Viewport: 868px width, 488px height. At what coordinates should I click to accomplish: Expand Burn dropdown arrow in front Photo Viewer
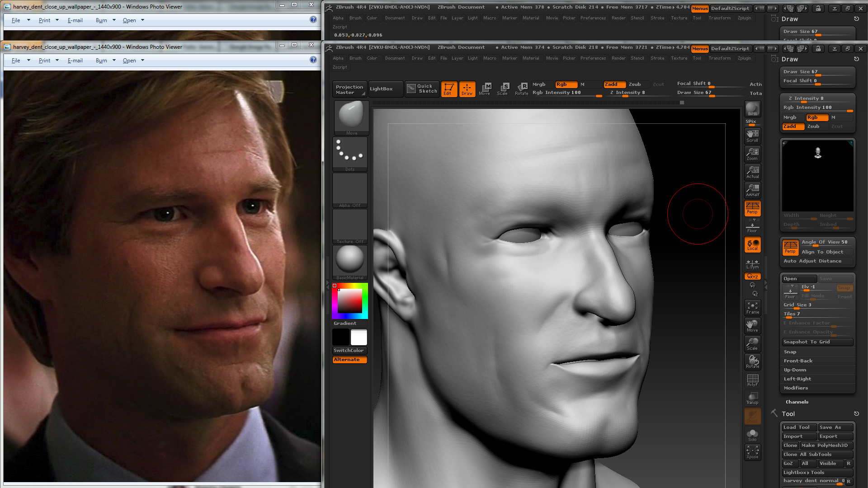pyautogui.click(x=114, y=60)
